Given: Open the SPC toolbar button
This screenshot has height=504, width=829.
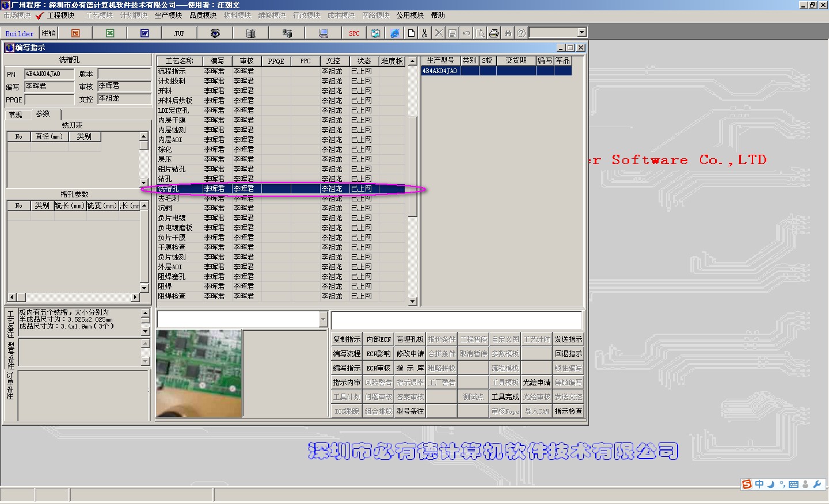Looking at the screenshot, I should tap(354, 33).
